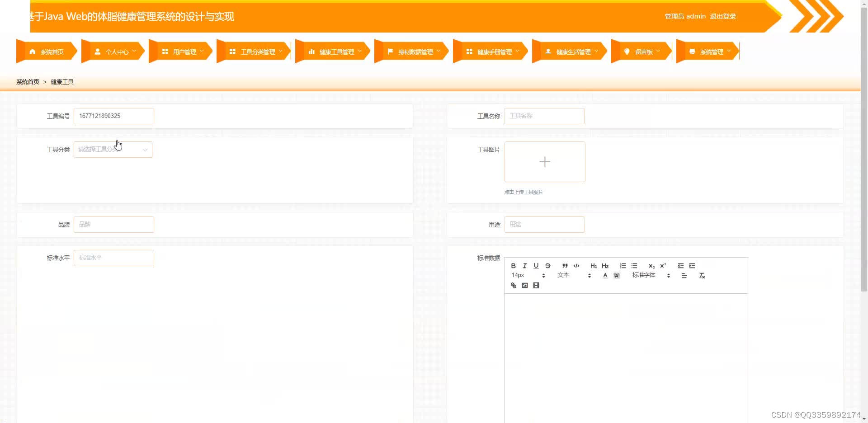
Task: Open the 用户管理 menu
Action: coord(180,52)
